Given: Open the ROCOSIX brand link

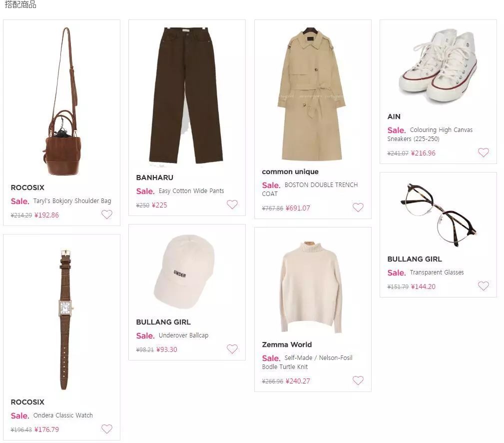Looking at the screenshot, I should (27, 187).
